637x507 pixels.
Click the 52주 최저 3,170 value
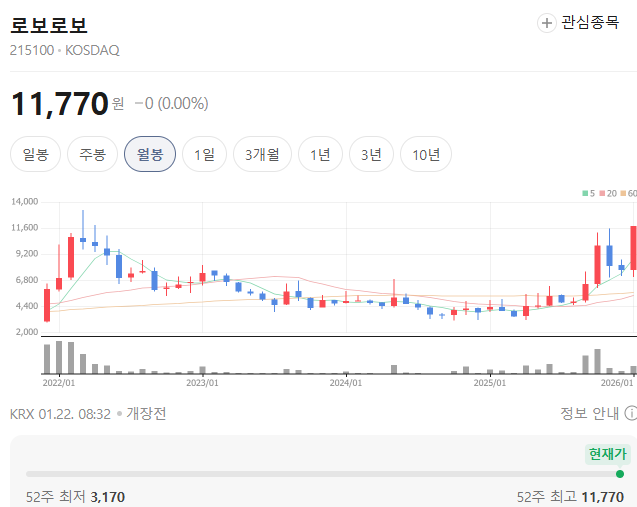point(107,497)
